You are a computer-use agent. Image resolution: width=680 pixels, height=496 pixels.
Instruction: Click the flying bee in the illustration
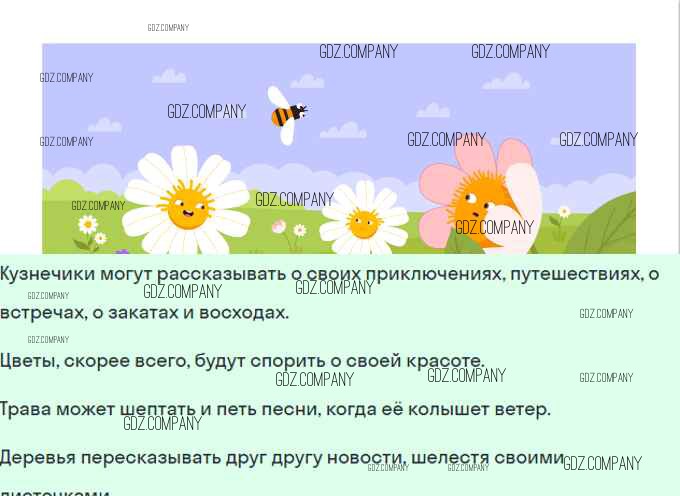[286, 115]
